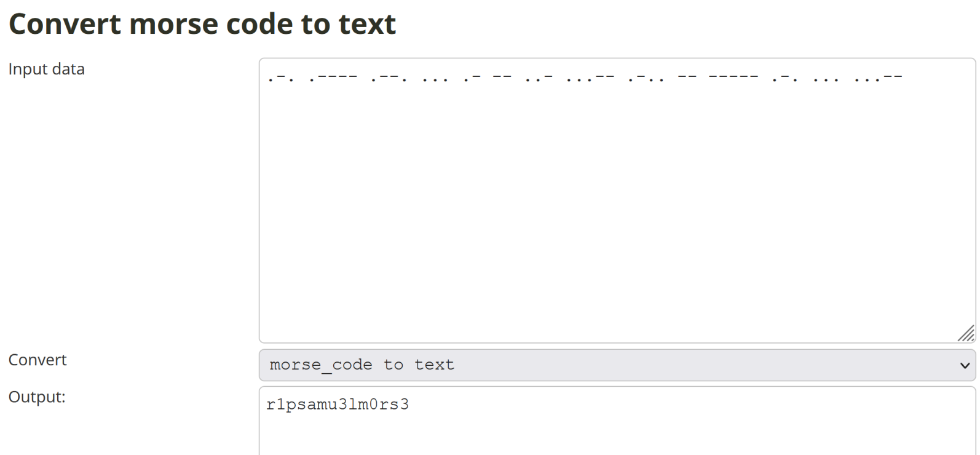
Task: Click the chevron arrow of the Convert dropdown
Action: click(x=964, y=366)
